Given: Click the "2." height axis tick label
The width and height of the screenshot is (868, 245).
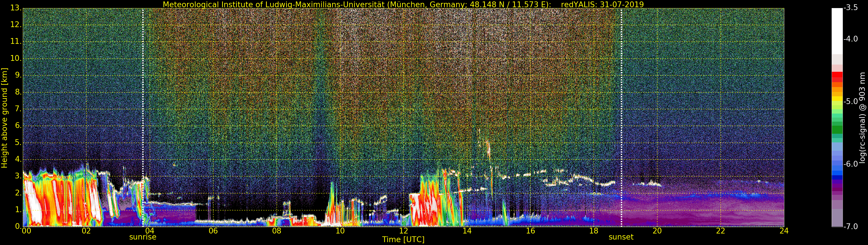Looking at the screenshot, I should click(x=18, y=193).
